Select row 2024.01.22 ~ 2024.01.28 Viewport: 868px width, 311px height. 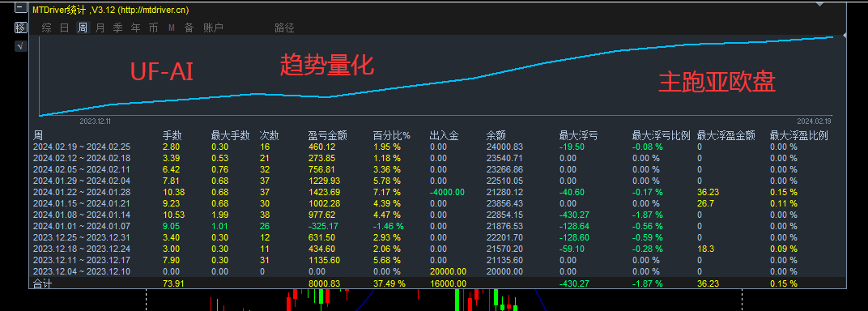[x=437, y=192]
